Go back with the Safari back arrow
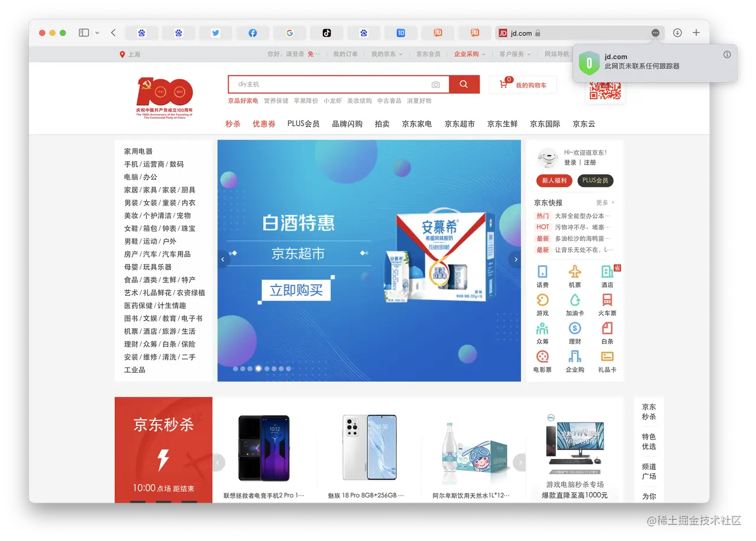The height and width of the screenshot is (541, 756). pos(113,33)
